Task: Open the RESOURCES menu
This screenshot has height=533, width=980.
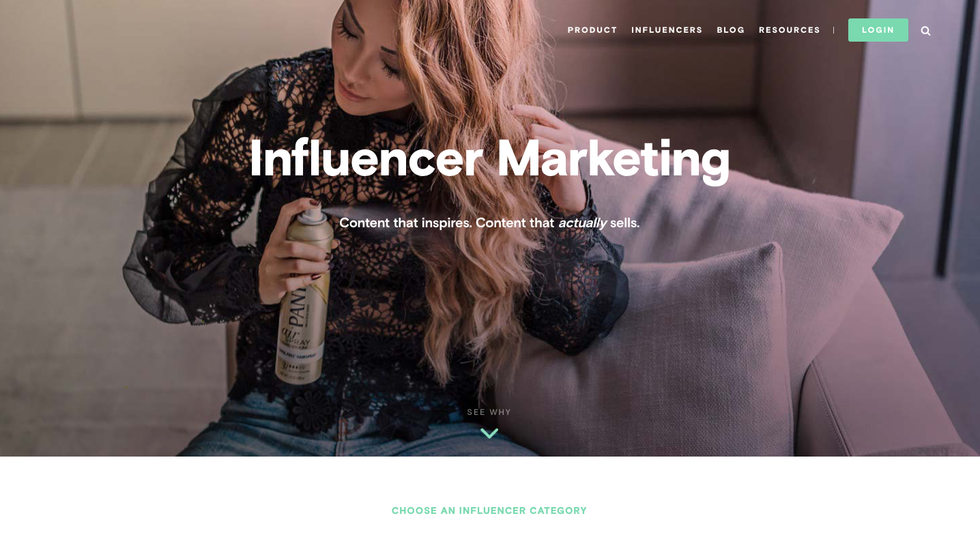Action: tap(790, 30)
